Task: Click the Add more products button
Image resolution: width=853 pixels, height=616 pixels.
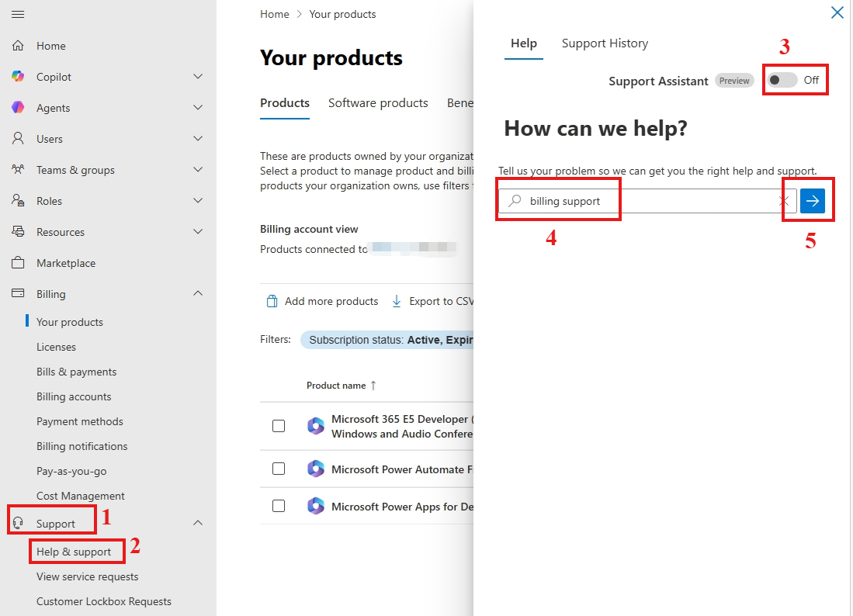Action: click(x=322, y=301)
